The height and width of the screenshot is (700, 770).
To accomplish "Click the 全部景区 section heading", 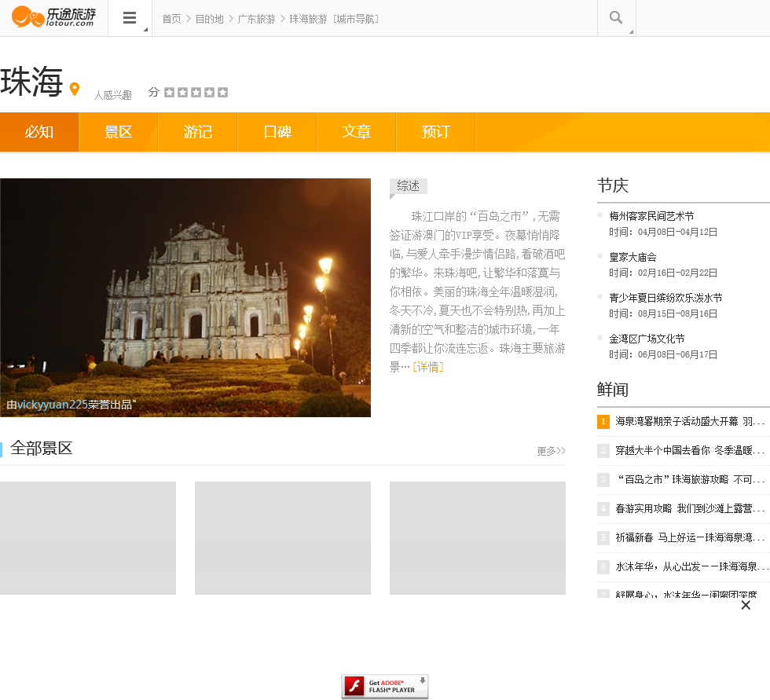I will [41, 448].
